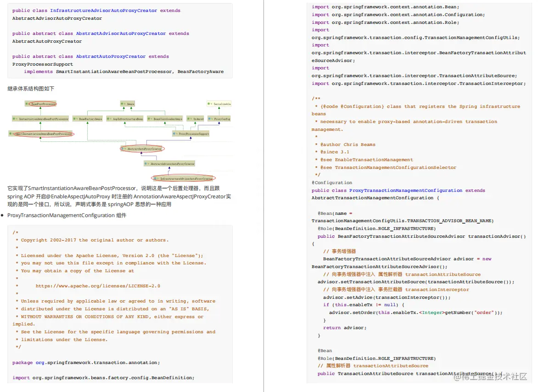The height and width of the screenshot is (392, 538).
Task: Click the Apache LICENSE-2.0 URL in the comment
Action: click(98, 286)
